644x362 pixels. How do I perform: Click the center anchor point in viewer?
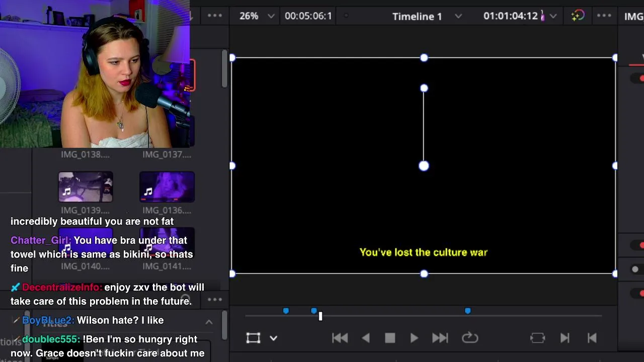point(424,166)
